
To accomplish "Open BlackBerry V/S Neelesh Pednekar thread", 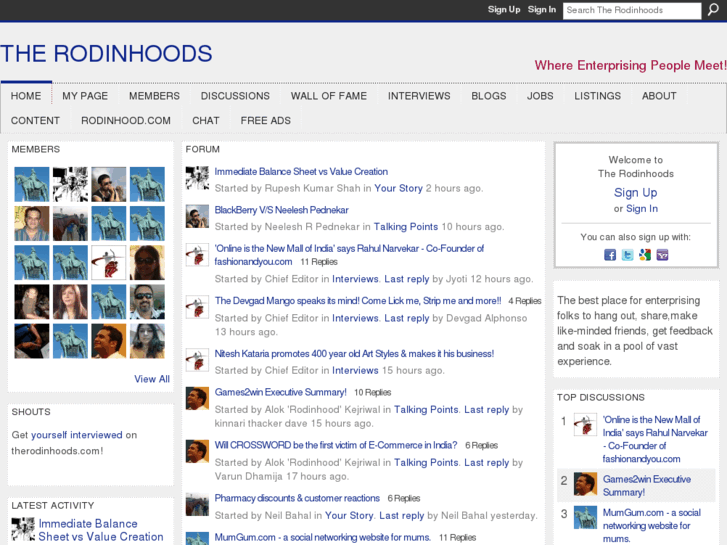I will 281,210.
